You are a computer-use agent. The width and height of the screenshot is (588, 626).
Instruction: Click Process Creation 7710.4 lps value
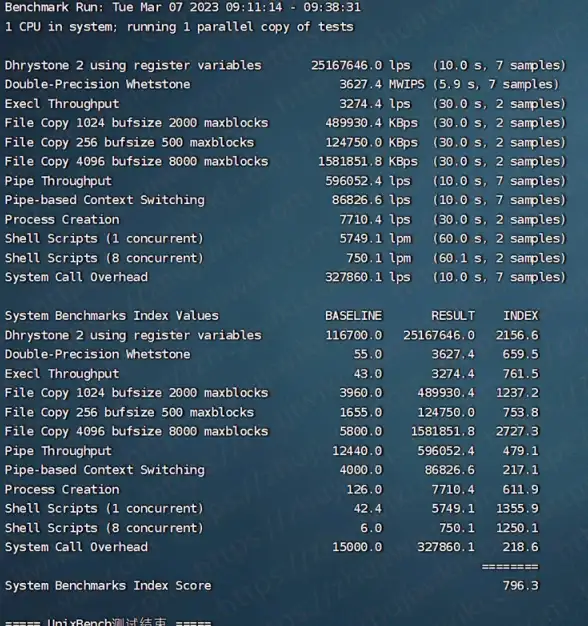(374, 219)
